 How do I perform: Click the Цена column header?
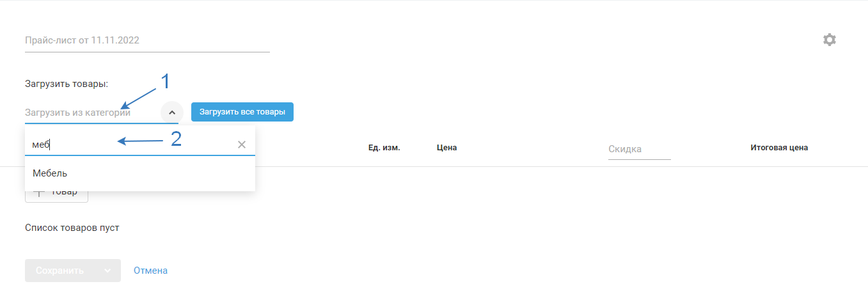pyautogui.click(x=446, y=148)
